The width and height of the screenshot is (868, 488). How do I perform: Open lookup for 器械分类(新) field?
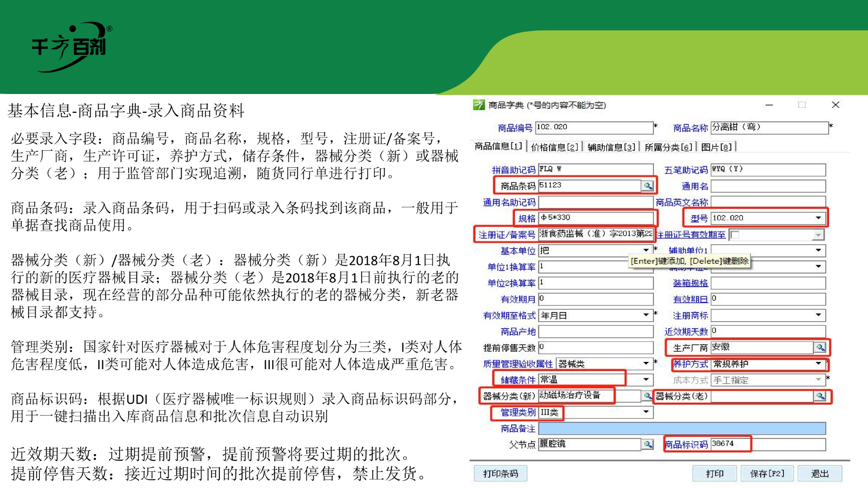647,396
